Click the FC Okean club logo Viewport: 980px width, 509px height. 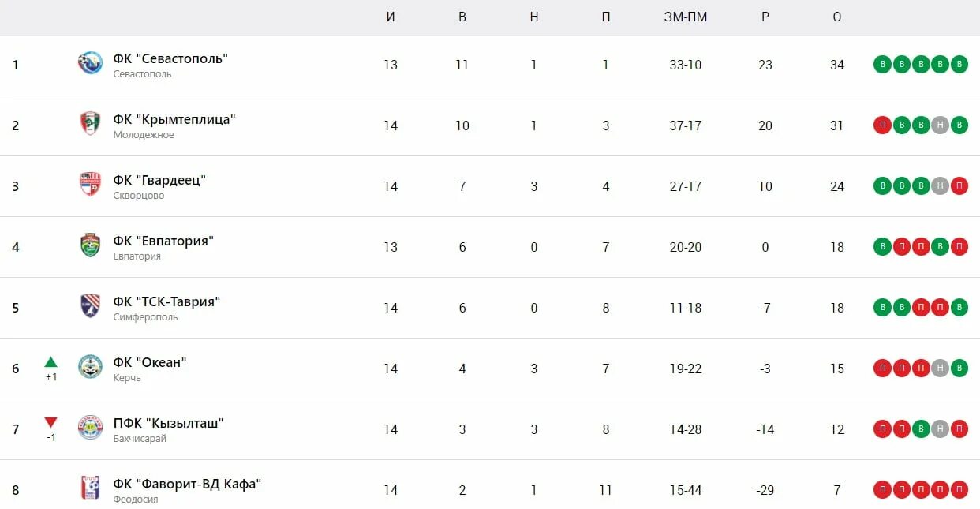click(x=90, y=367)
